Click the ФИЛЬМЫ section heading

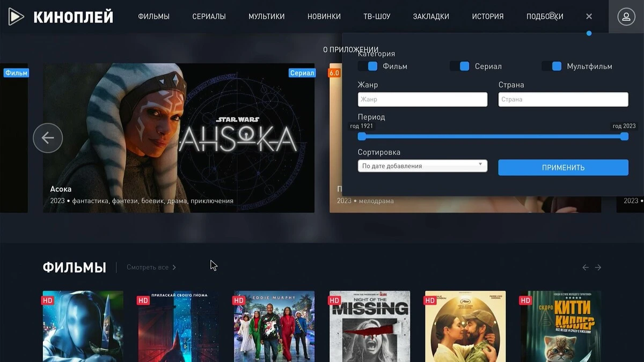point(74,267)
